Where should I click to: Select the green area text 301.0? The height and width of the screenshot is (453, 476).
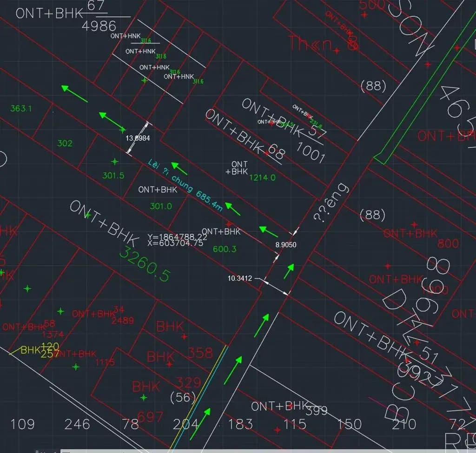point(161,206)
